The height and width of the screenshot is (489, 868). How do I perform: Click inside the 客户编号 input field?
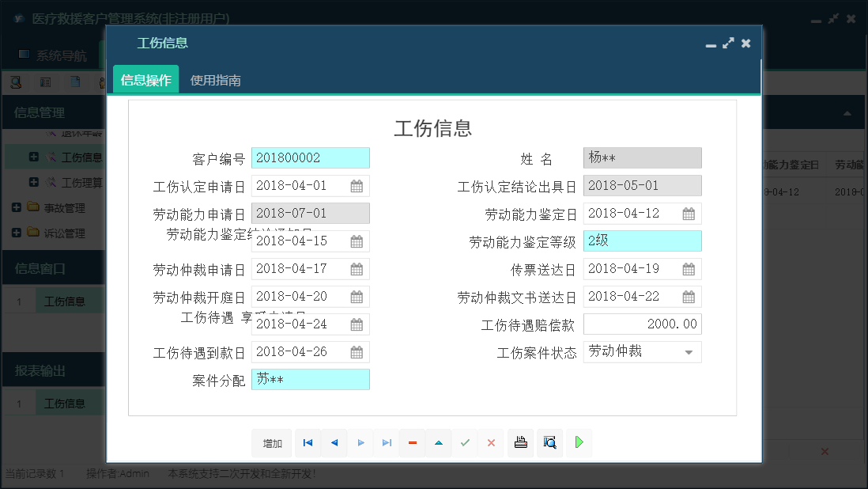tap(310, 157)
